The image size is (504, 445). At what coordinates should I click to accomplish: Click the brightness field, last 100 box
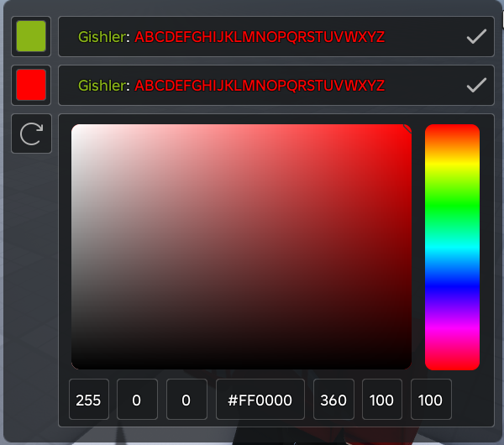(x=431, y=400)
